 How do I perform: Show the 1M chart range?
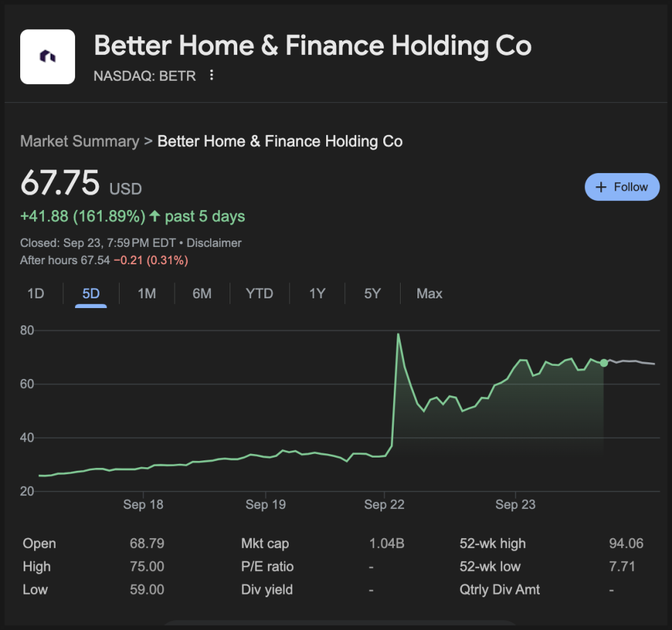point(147,293)
